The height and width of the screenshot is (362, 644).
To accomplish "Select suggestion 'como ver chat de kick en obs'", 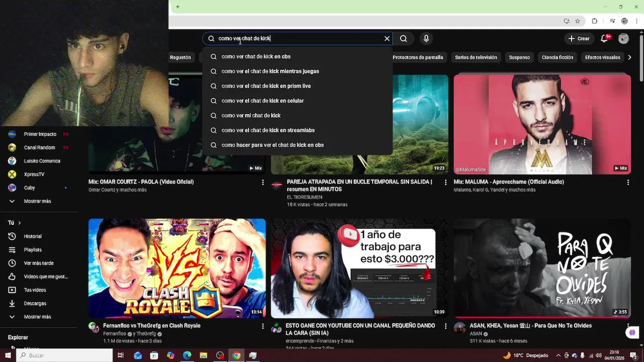I will click(297, 57).
